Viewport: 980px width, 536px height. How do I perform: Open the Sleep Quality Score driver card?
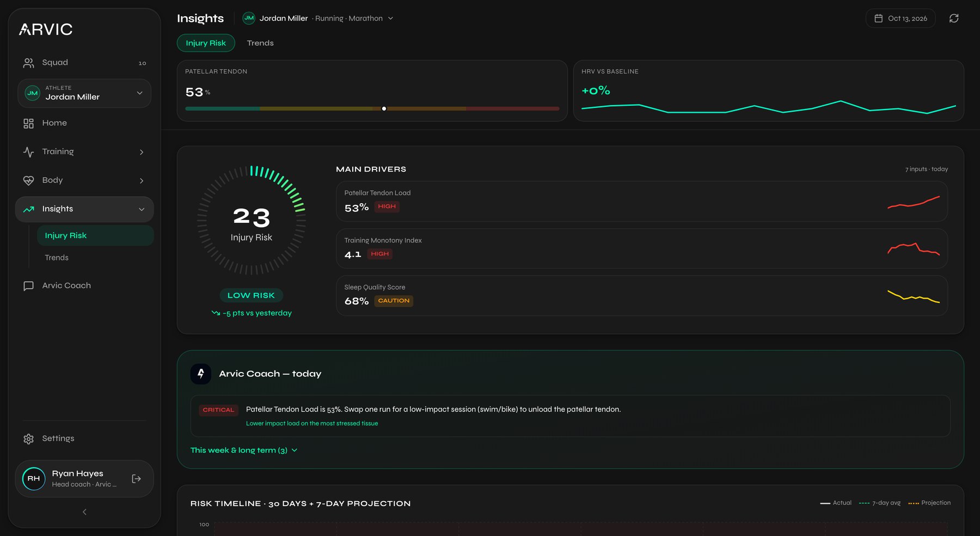(x=642, y=296)
